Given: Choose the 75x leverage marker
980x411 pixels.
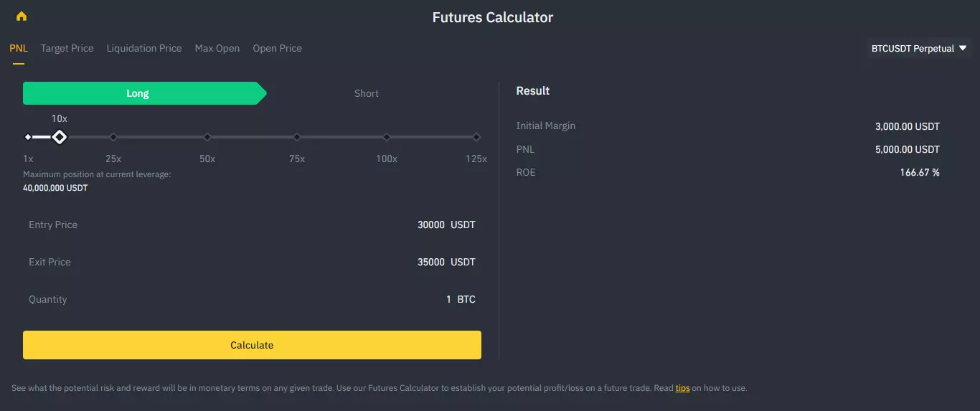Looking at the screenshot, I should pyautogui.click(x=297, y=137).
